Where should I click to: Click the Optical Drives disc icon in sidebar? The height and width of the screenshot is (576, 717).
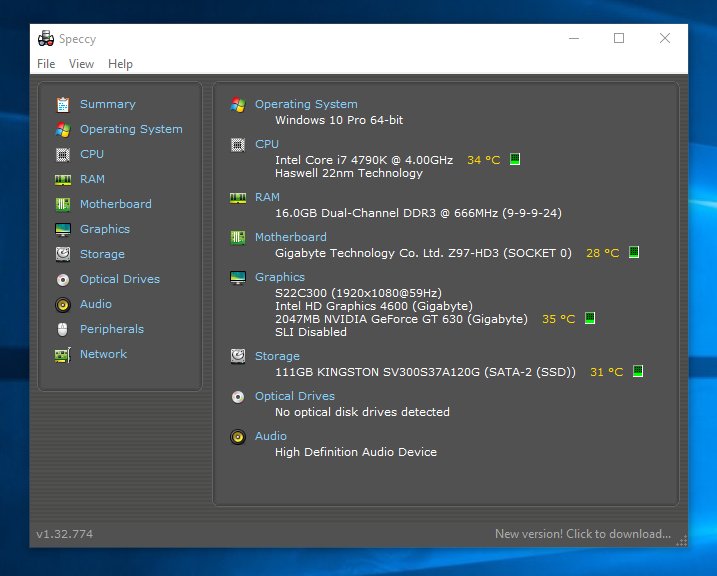pyautogui.click(x=63, y=279)
